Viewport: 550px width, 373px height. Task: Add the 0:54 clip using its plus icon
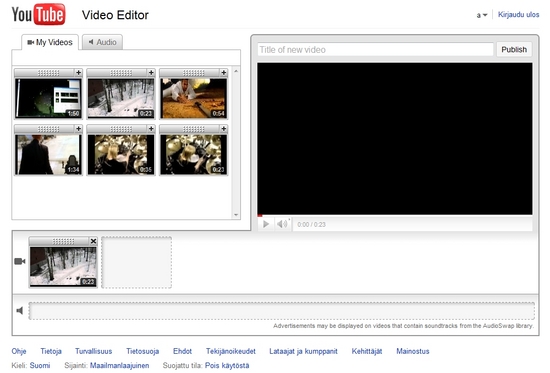pos(224,73)
